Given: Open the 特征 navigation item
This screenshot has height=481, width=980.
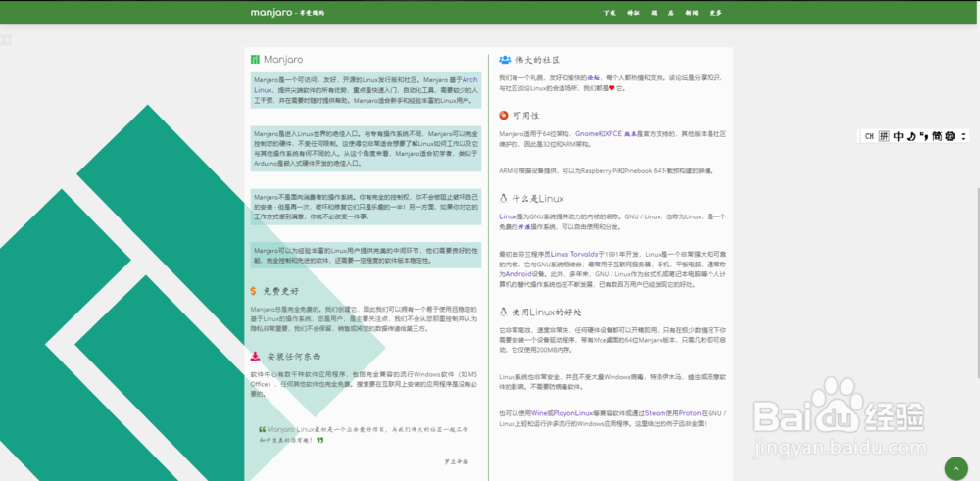Looking at the screenshot, I should pos(633,13).
